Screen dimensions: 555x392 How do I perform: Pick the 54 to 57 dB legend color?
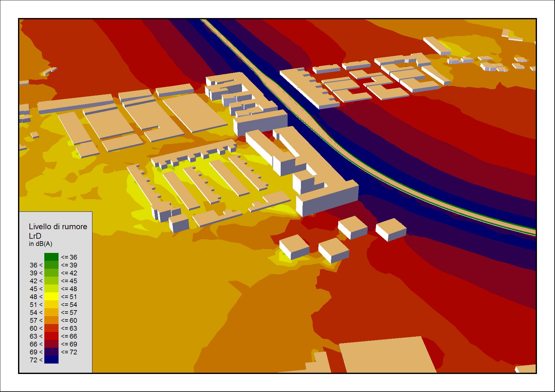click(x=51, y=312)
